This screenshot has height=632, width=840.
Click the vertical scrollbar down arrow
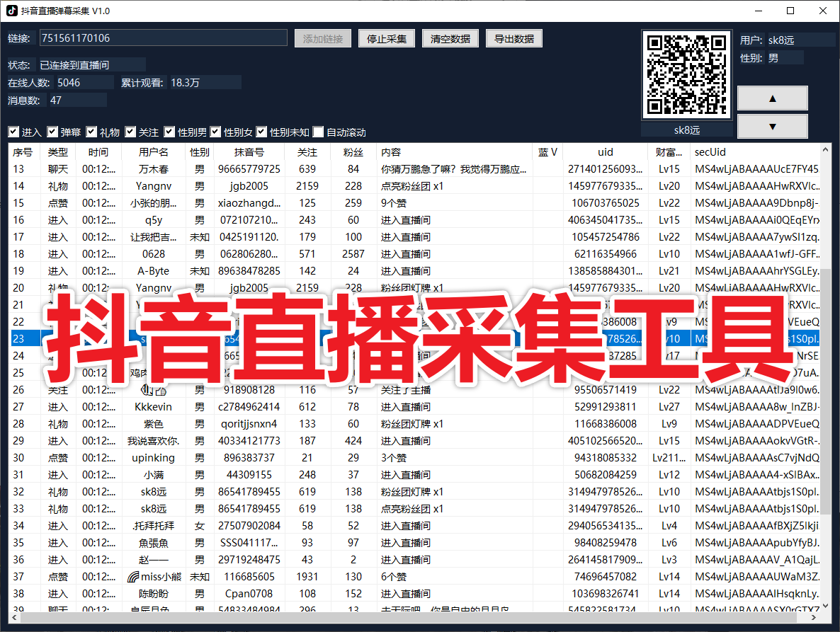tap(825, 607)
